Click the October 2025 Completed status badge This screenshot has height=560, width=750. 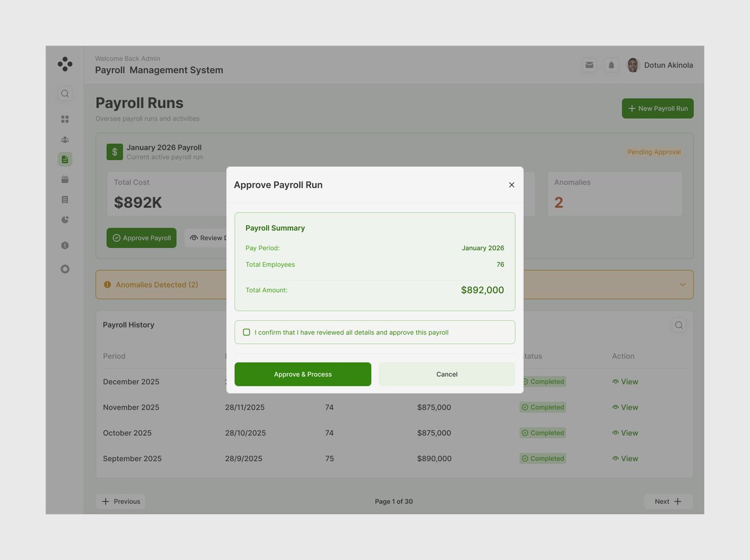point(543,433)
